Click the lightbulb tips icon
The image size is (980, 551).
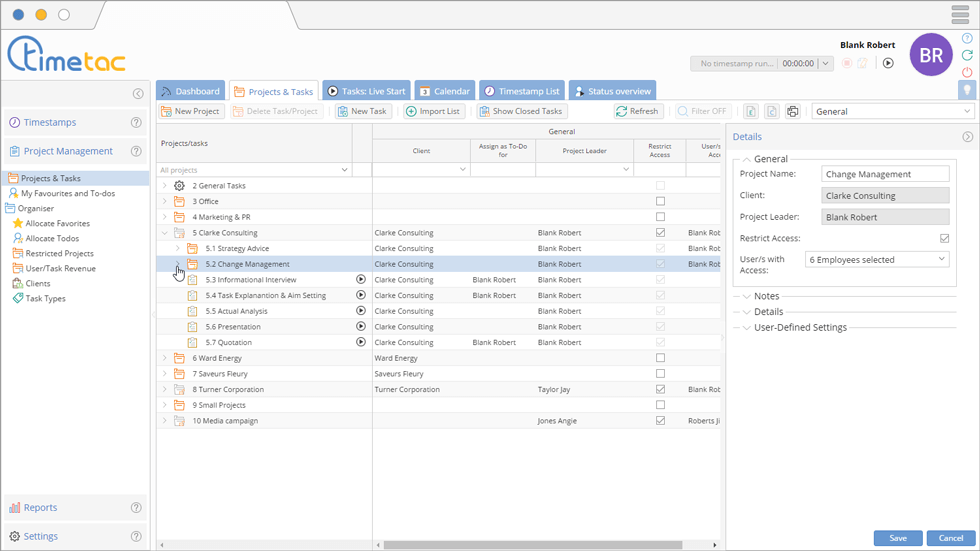tap(967, 90)
